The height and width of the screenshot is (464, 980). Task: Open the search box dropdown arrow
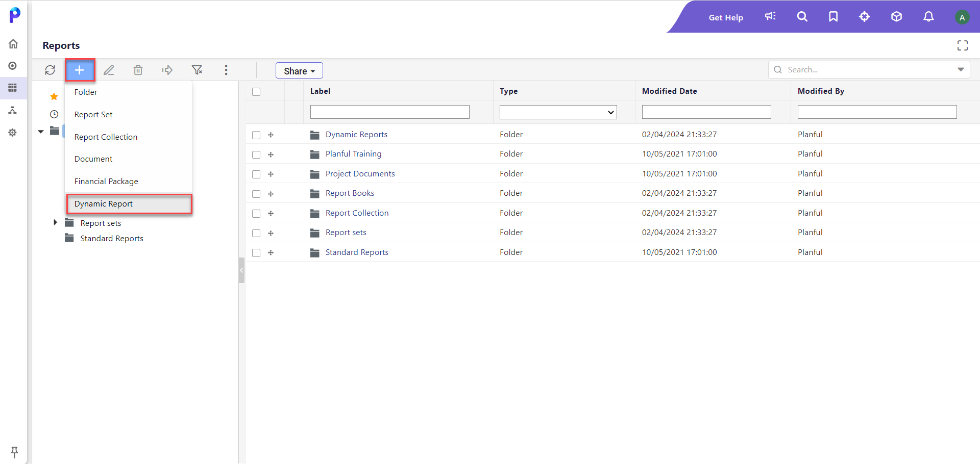[961, 69]
